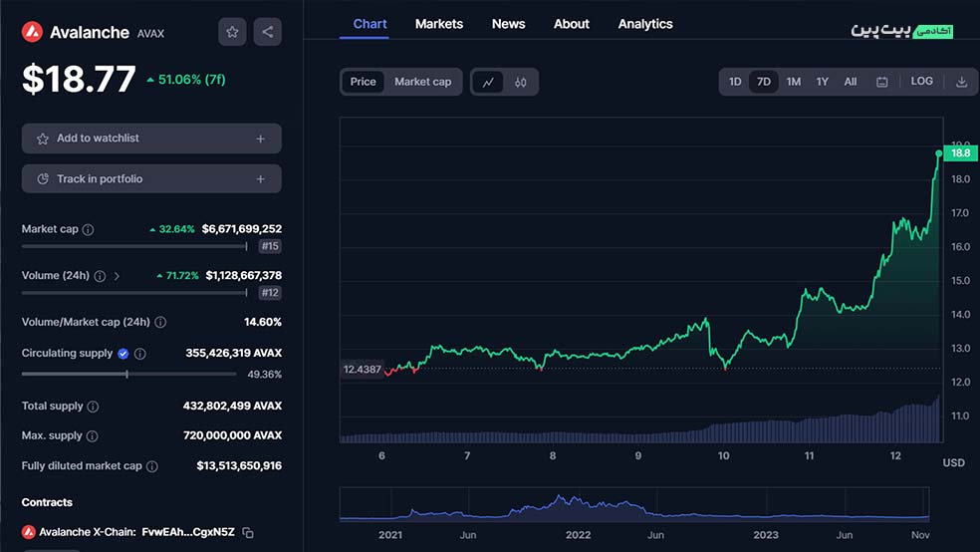This screenshot has width=980, height=552.
Task: Click contract address FvwEAh...CgxN5Z
Action: [x=188, y=532]
